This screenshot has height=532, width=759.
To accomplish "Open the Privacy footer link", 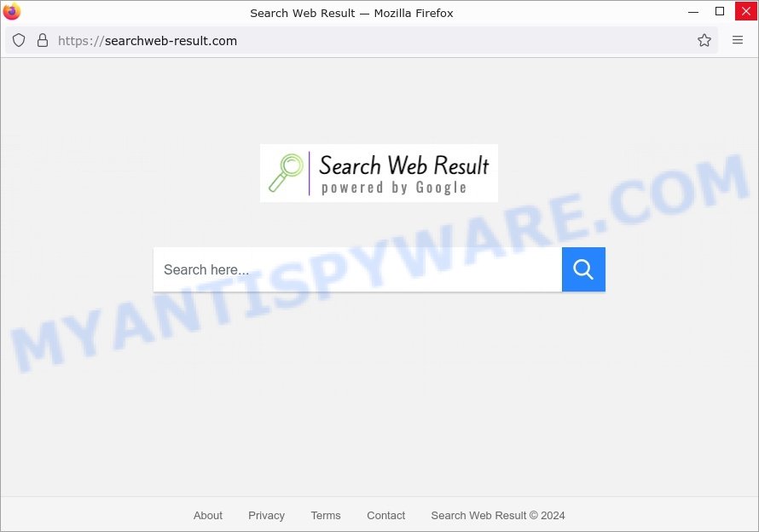I will tap(266, 516).
